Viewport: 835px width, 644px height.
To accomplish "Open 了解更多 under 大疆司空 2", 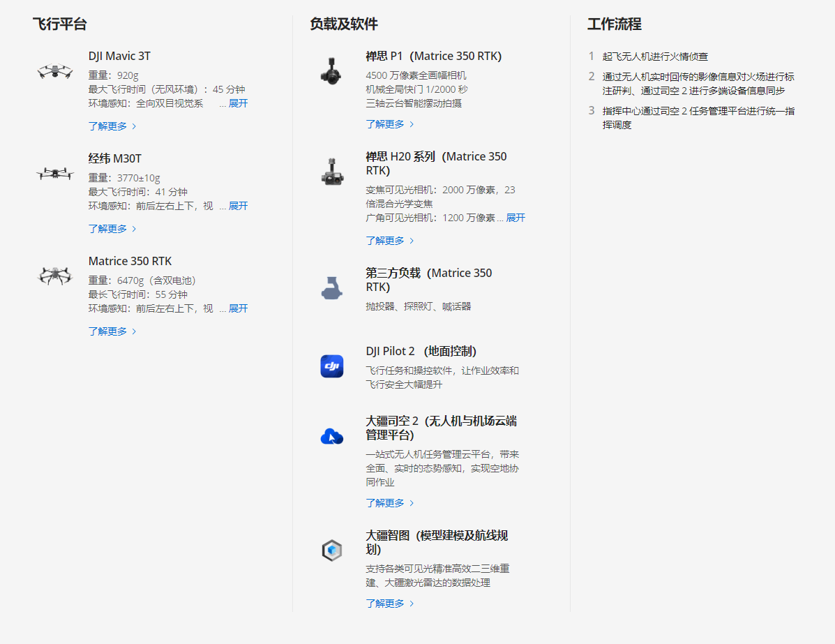I will coord(389,503).
